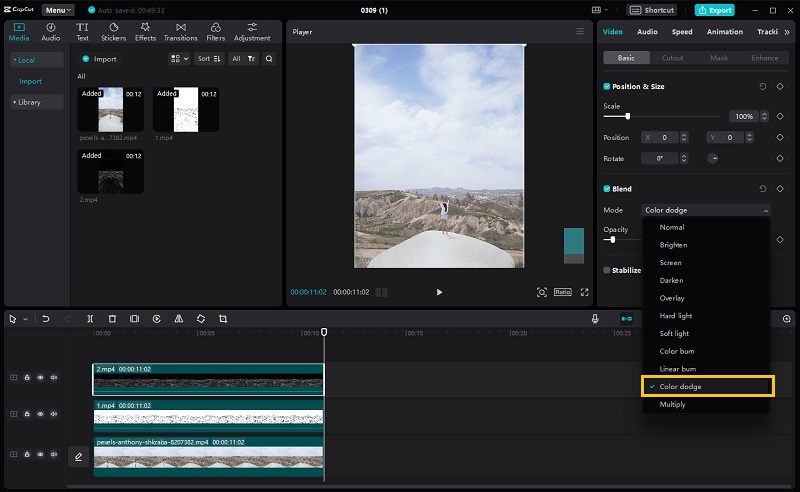Click the Split clip tool in timeline toolbar
The image size is (800, 492).
(x=91, y=319)
